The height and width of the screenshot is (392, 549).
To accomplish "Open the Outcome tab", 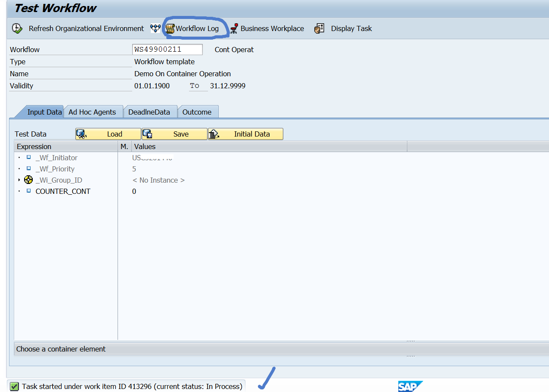I will click(197, 112).
